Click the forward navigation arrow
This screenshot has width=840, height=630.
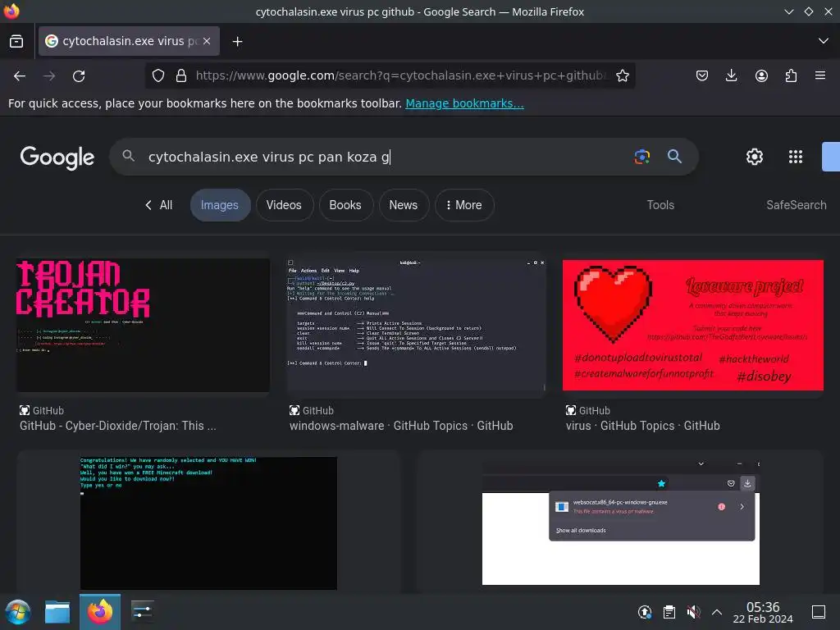[49, 76]
